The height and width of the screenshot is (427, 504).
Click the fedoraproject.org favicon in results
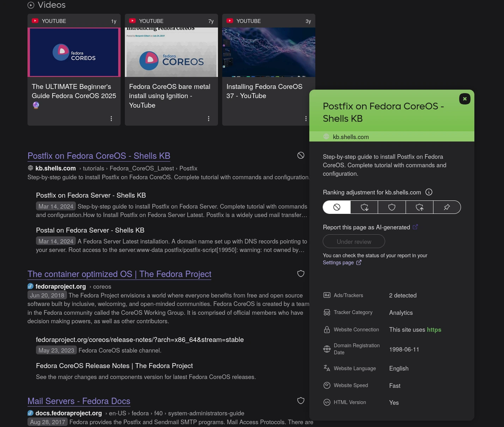coord(31,286)
